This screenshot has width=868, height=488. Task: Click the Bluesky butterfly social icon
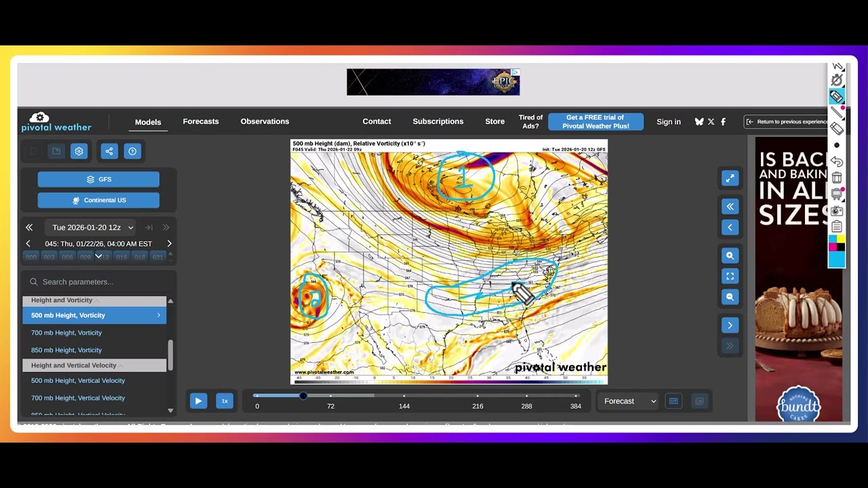point(699,122)
